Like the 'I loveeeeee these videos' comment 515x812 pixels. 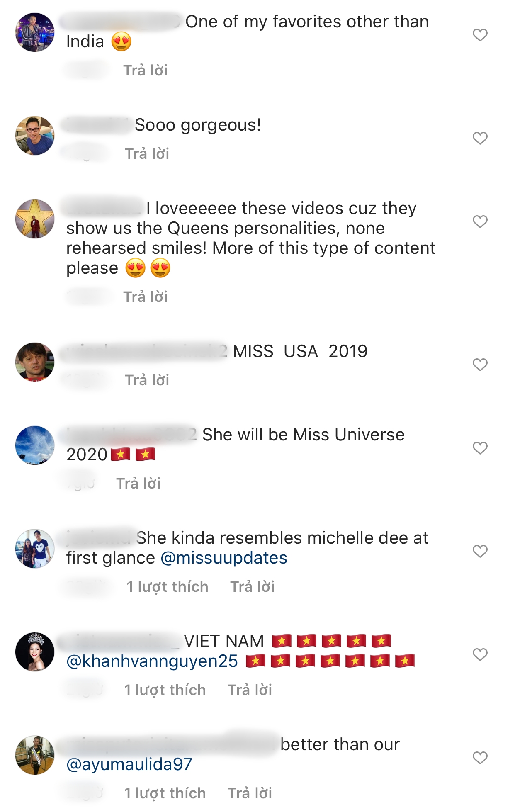click(x=480, y=221)
